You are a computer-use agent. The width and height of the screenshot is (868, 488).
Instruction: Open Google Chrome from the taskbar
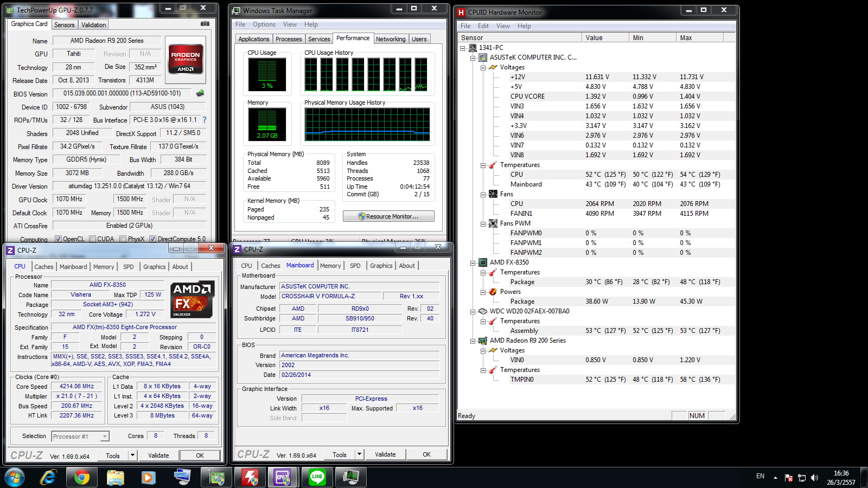tap(81, 477)
